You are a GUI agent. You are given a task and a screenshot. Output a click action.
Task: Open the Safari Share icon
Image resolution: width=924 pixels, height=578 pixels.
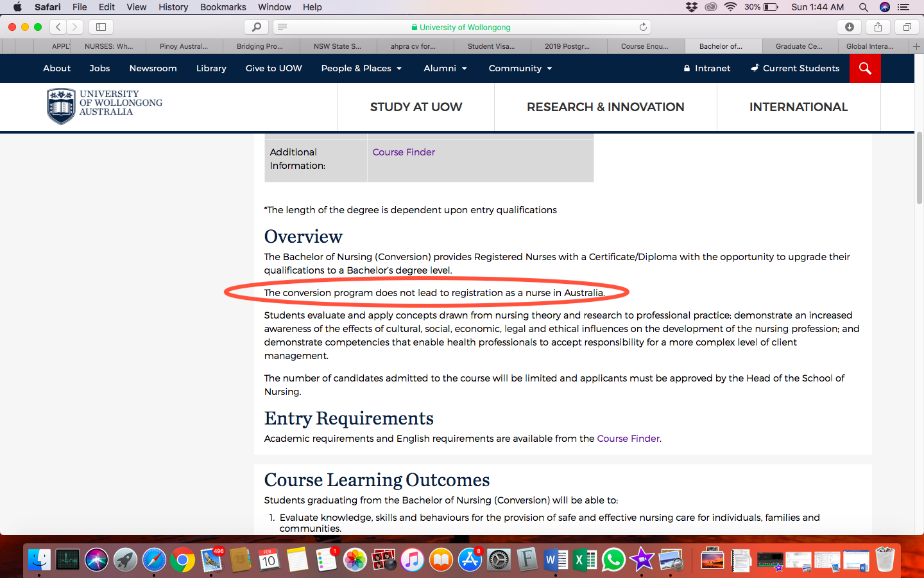click(878, 27)
